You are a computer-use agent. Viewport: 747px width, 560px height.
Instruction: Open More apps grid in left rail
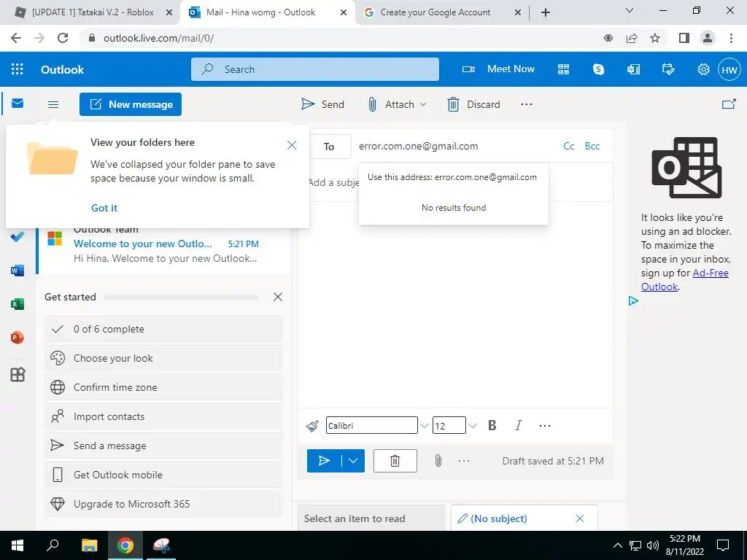tap(18, 374)
